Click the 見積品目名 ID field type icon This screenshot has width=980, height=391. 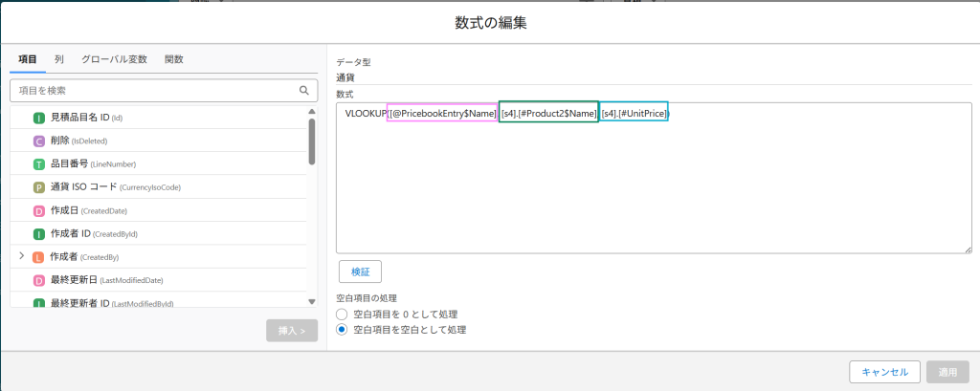tap(38, 118)
